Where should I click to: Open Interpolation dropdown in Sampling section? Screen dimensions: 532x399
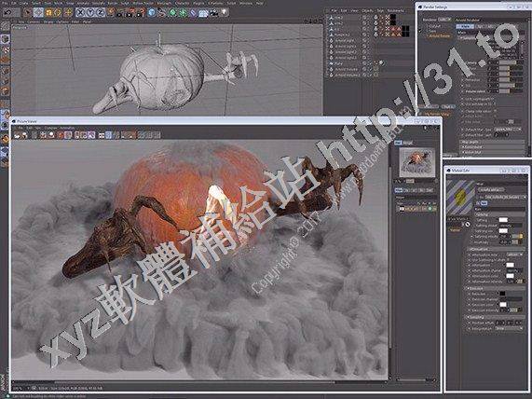coord(508,329)
